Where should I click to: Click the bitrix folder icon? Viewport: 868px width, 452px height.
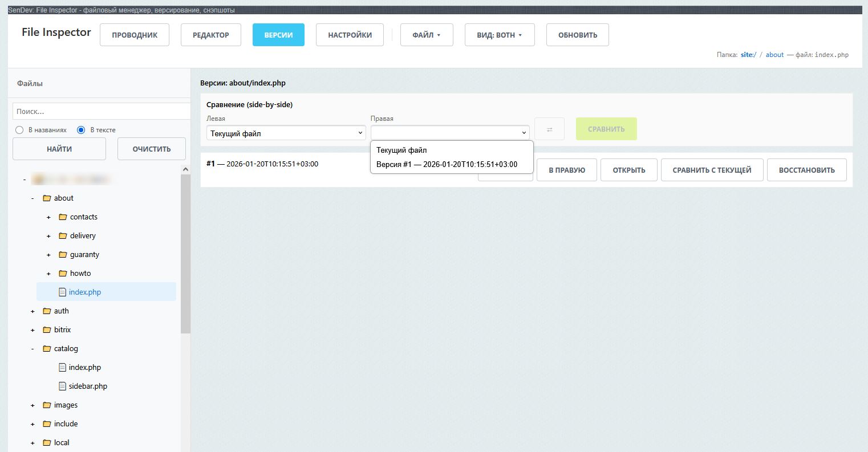point(47,329)
